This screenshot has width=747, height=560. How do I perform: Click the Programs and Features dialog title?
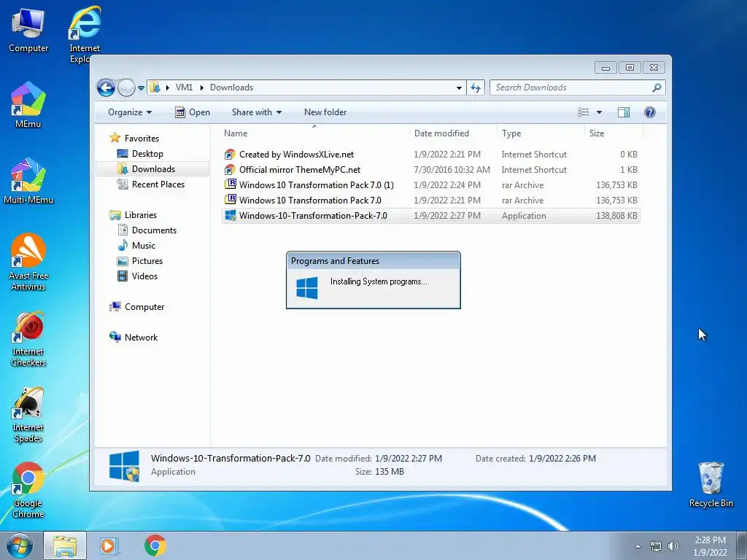click(x=335, y=261)
